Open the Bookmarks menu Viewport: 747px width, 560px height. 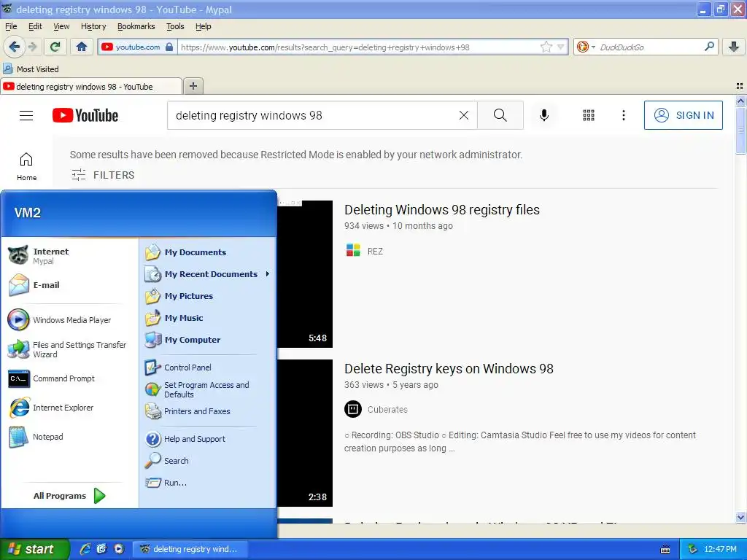(136, 26)
